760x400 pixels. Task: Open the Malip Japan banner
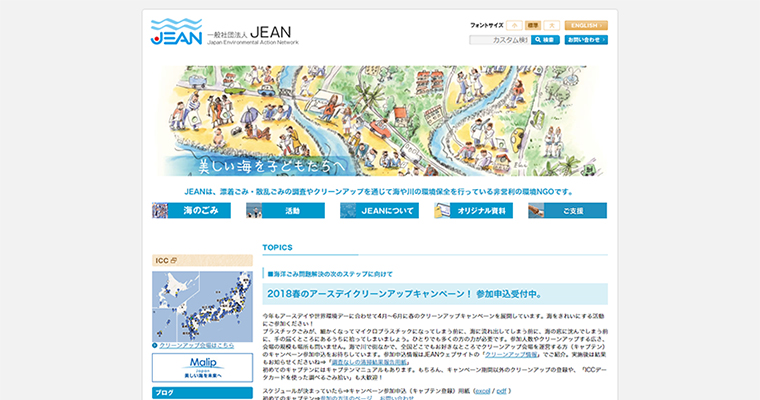(202, 368)
